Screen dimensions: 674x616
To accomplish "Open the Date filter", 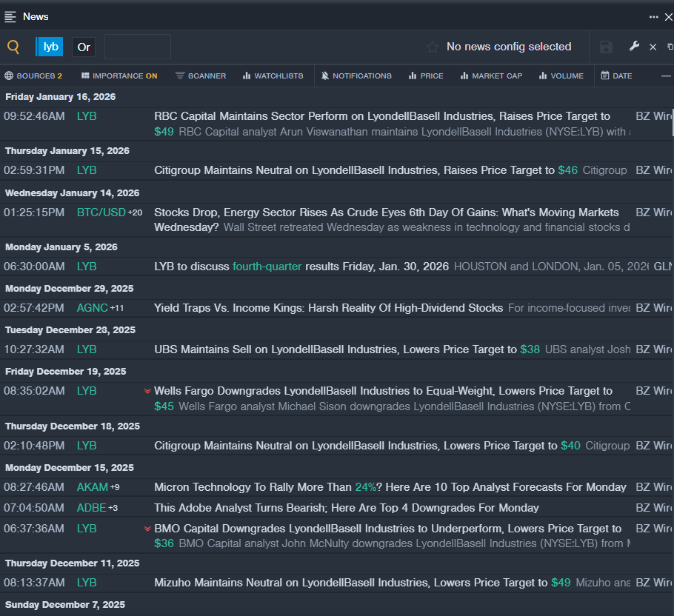I will point(616,76).
